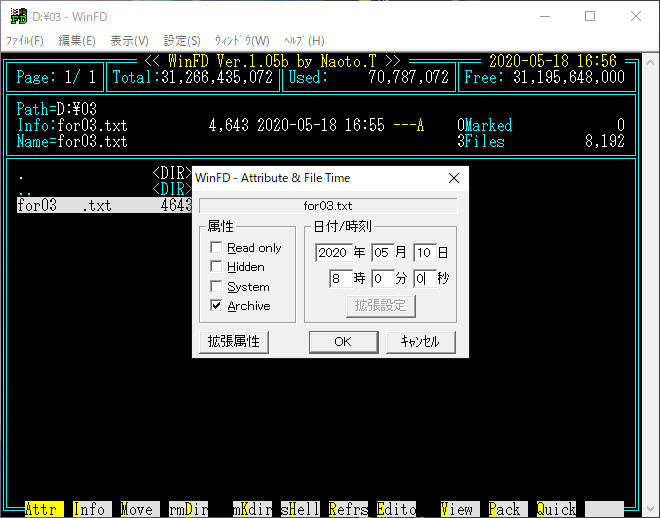Click the minute field beside 分
Image resolution: width=660 pixels, height=518 pixels.
[x=383, y=279]
